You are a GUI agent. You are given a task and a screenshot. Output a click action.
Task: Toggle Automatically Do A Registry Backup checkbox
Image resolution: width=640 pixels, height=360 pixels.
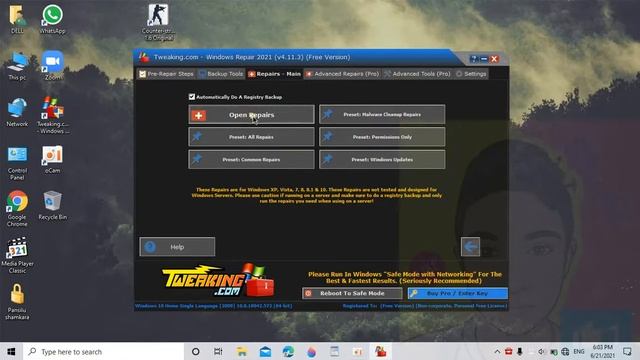192,97
